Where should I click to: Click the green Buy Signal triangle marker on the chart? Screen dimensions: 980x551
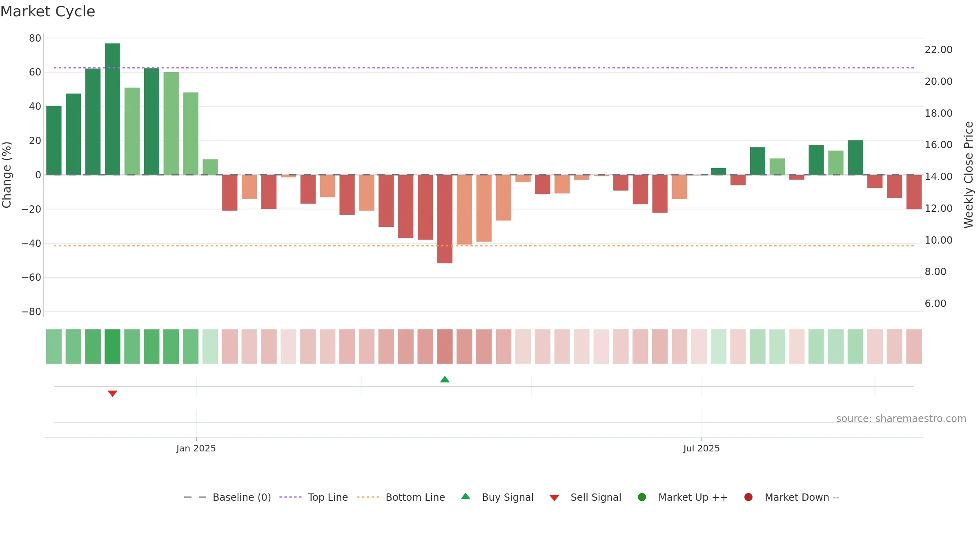coord(445,380)
